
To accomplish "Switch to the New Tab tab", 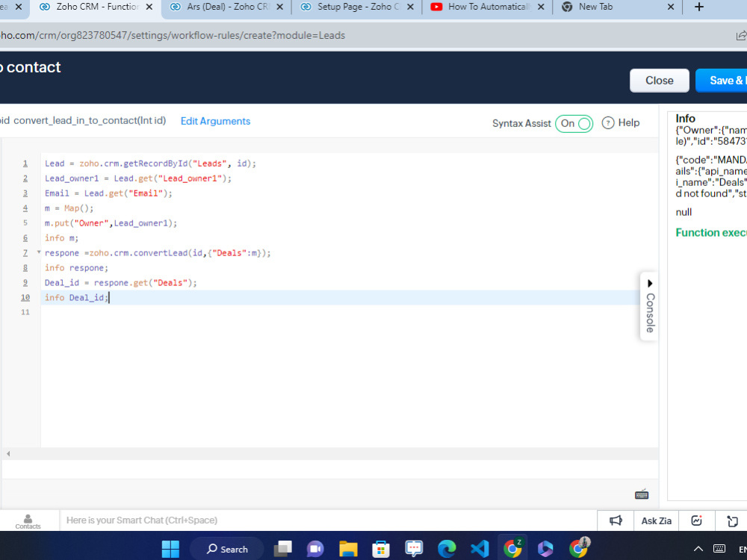I will (595, 7).
